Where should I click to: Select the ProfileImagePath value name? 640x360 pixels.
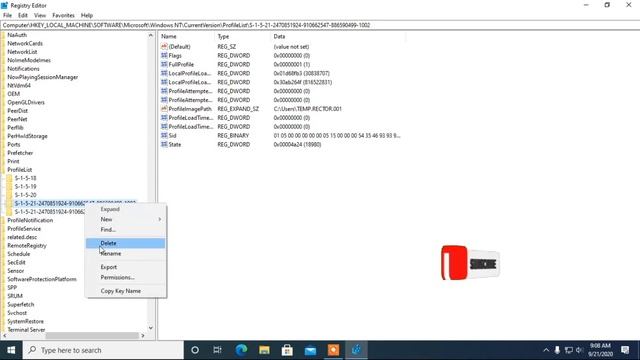[190, 109]
